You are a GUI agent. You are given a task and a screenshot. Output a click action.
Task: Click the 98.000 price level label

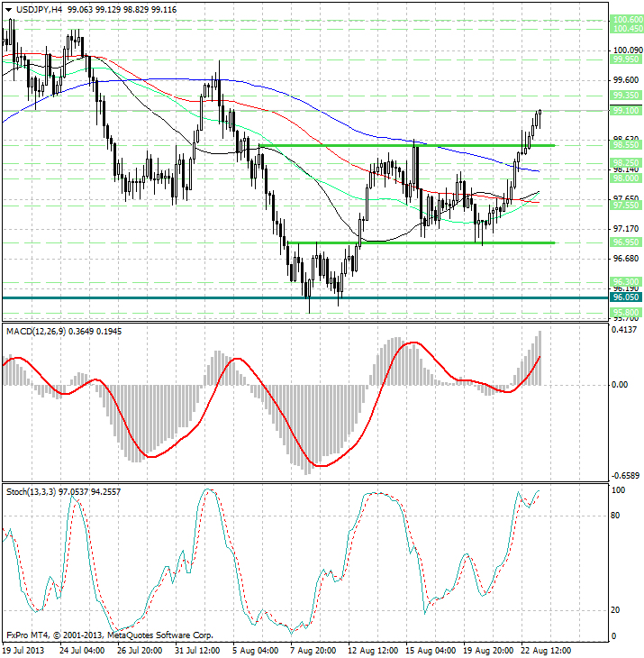point(626,178)
